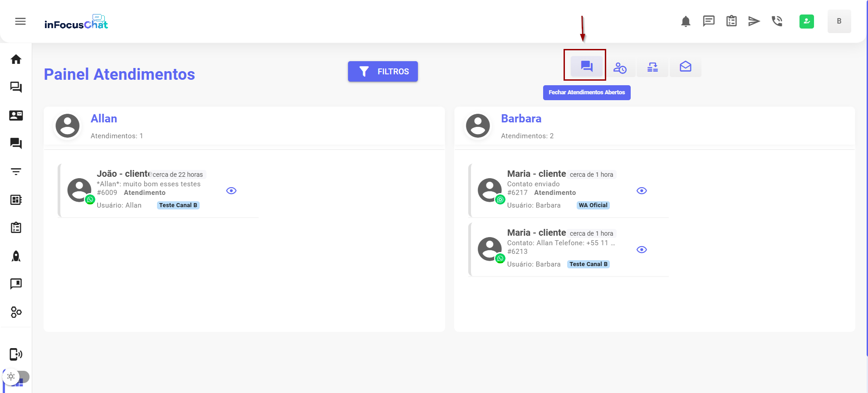Click the rocket icon in sidebar
This screenshot has width=868, height=393.
click(x=16, y=256)
